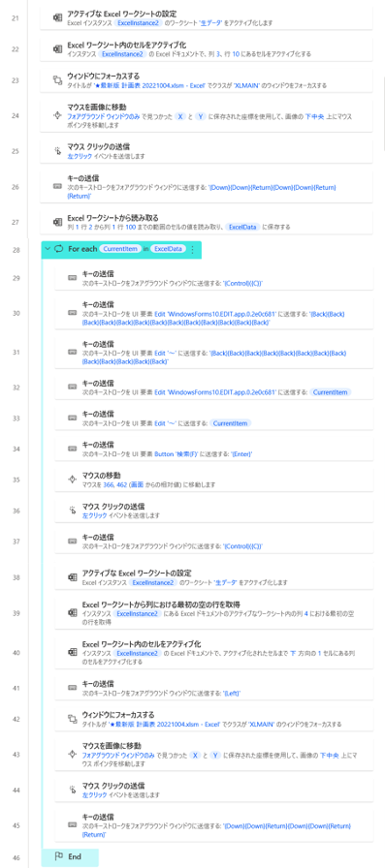Screen dimensions: 385x868
Task: Click the 366, 462 coordinates in step 35
Action: pyautogui.click(x=116, y=484)
